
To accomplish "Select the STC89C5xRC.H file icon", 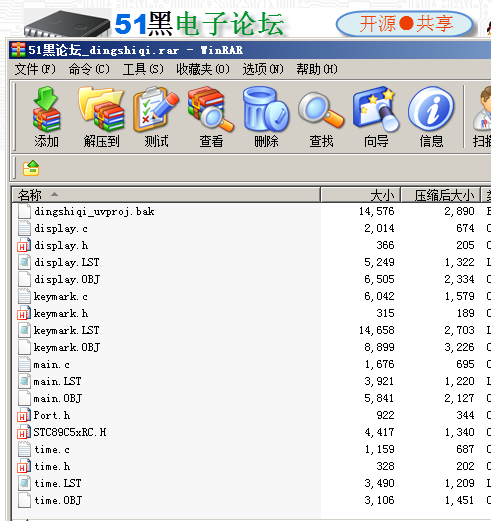I will [x=24, y=433].
